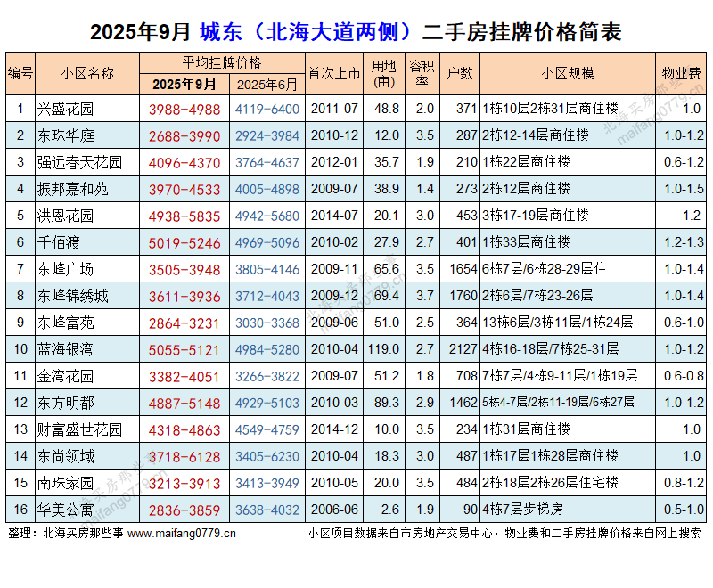Image resolution: width=713 pixels, height=588 pixels.
Task: Click the 小区规模 column header
Action: click(x=568, y=74)
